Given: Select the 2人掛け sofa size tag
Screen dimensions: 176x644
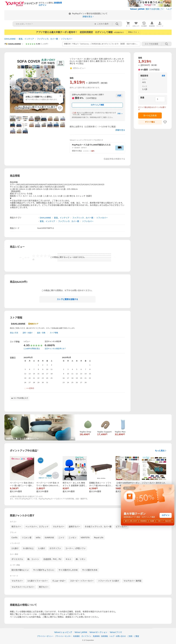Looking at the screenshot, I should (15, 548).
